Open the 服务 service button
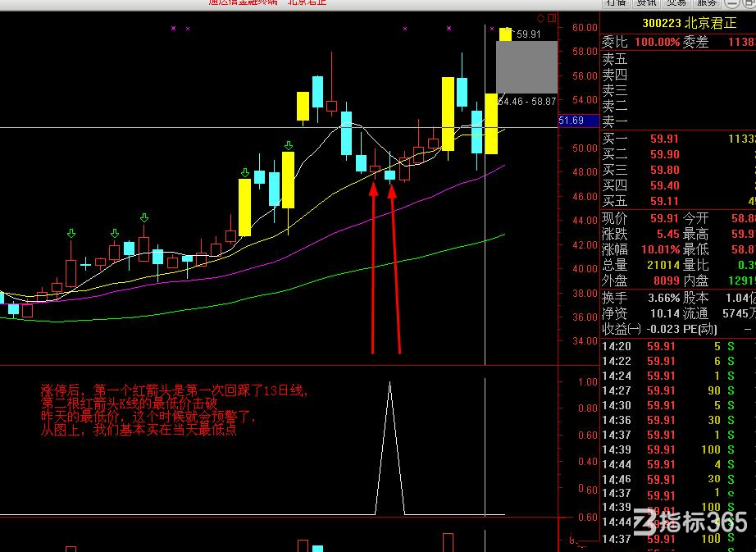 (x=707, y=3)
